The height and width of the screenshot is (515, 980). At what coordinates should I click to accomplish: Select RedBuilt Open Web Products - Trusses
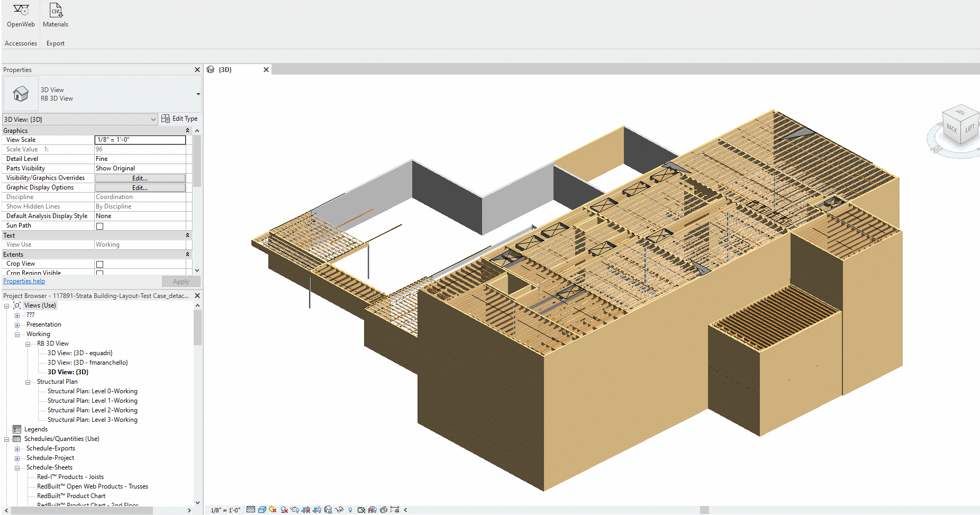coord(93,486)
